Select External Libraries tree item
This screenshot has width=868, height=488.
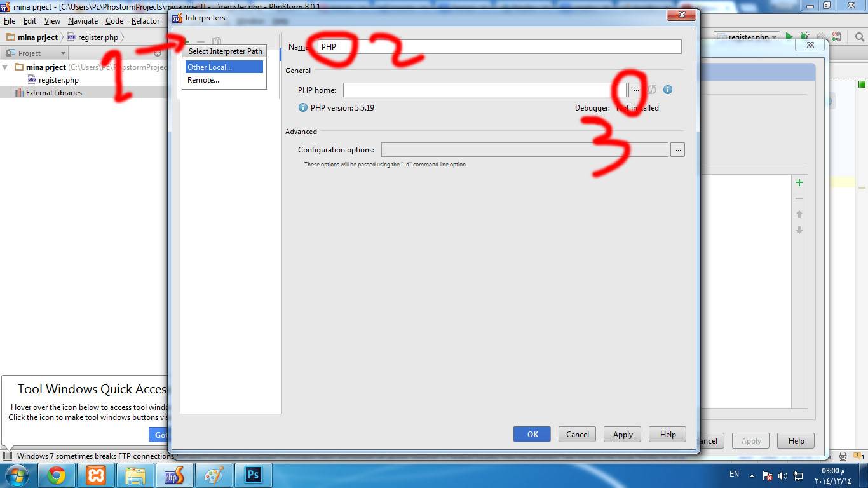[48, 93]
